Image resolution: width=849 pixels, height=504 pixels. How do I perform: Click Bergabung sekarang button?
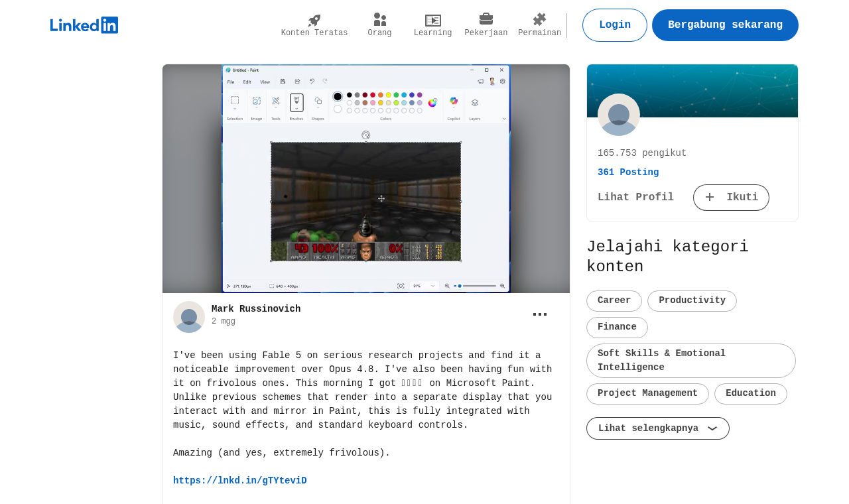725,25
